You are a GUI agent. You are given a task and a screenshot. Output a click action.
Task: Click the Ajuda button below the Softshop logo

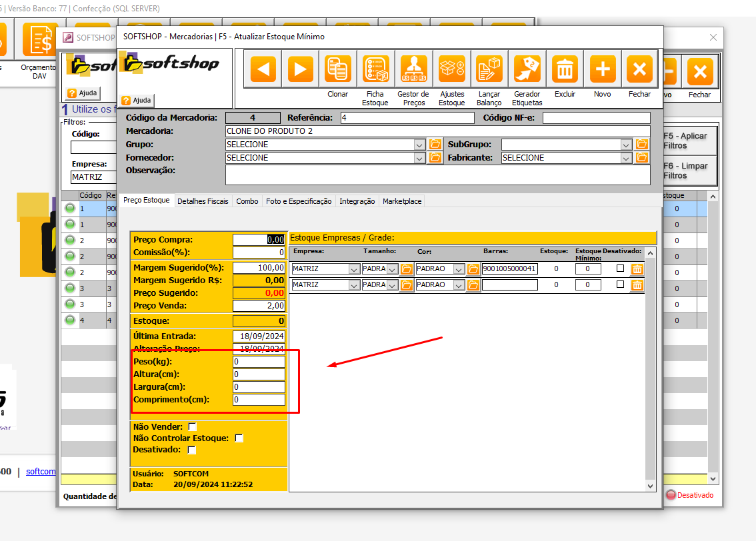[138, 100]
